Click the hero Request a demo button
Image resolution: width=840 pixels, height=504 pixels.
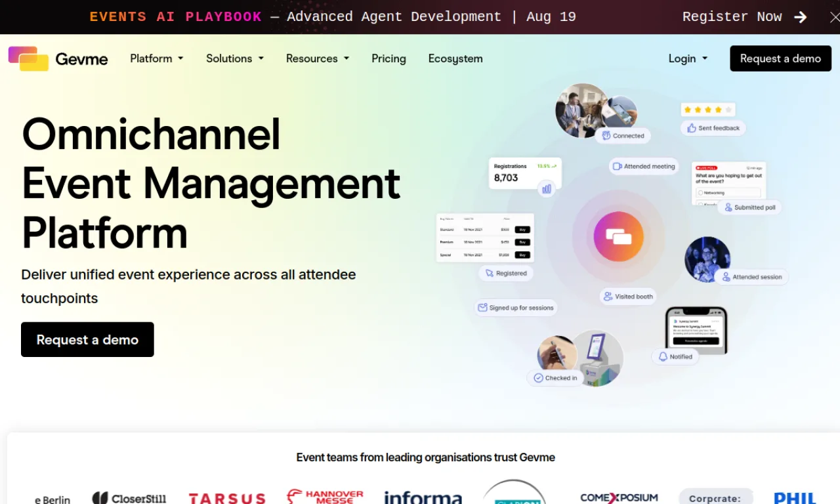coord(87,339)
